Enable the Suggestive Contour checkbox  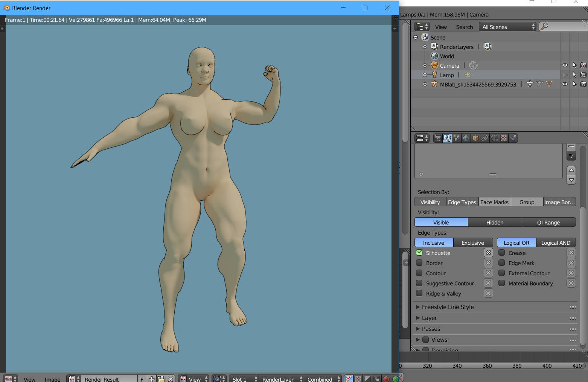pos(419,283)
